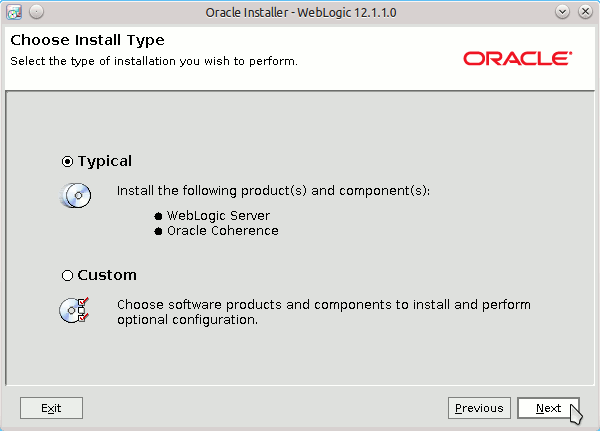Click the Custom option label
600x431 pixels.
point(107,275)
